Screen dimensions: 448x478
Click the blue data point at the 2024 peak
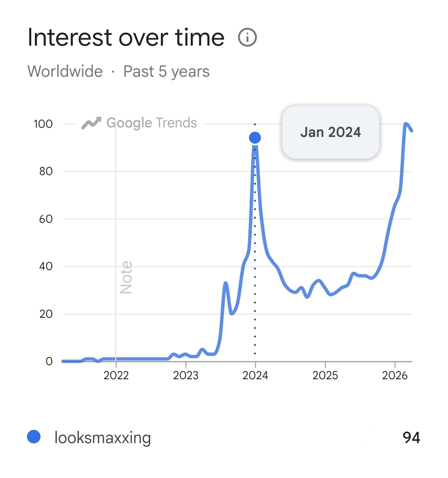click(255, 138)
